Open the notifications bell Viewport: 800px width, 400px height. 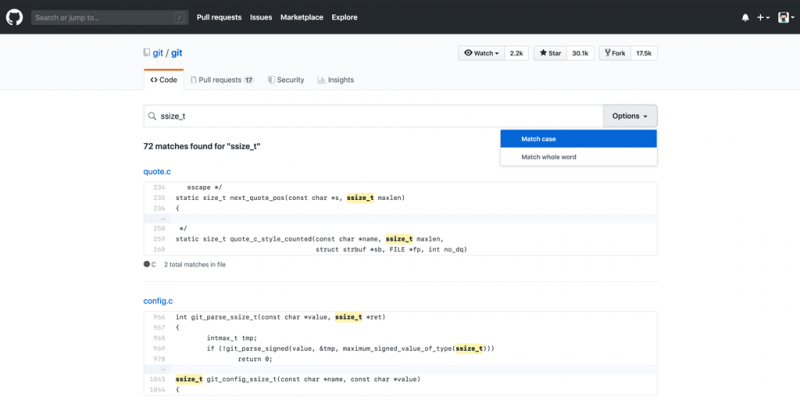coord(745,17)
